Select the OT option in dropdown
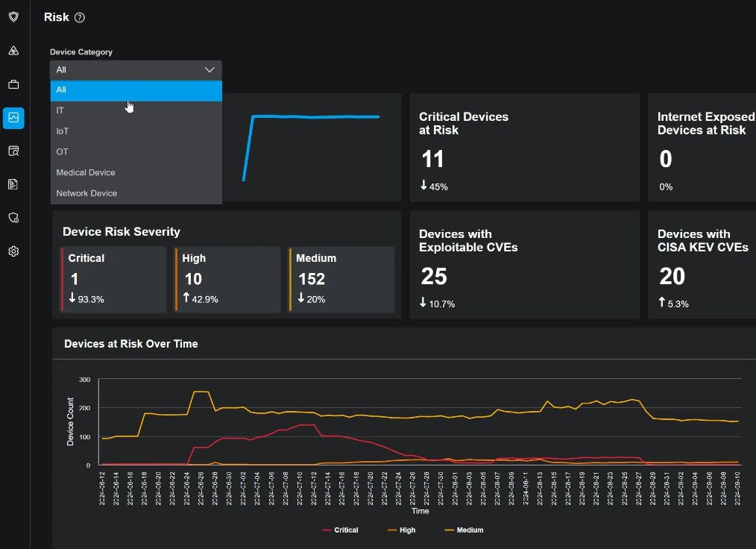756x549 pixels. [x=63, y=152]
